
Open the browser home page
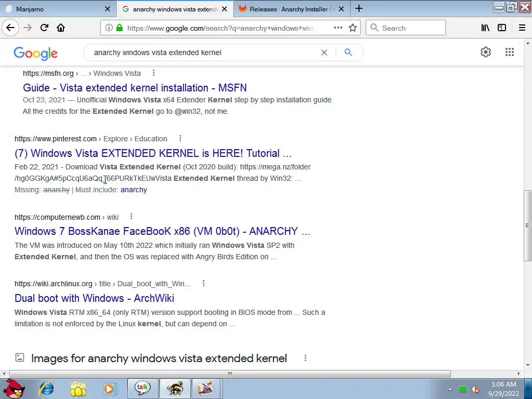[61, 28]
